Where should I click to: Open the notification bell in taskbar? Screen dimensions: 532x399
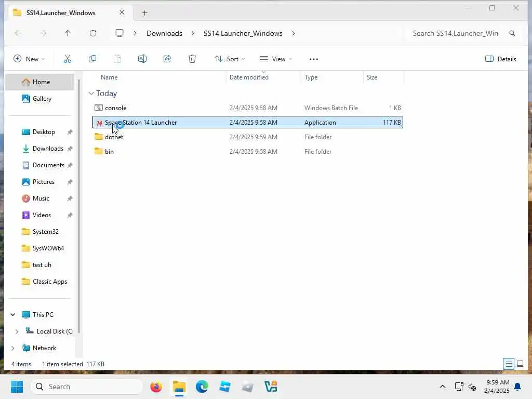click(517, 387)
